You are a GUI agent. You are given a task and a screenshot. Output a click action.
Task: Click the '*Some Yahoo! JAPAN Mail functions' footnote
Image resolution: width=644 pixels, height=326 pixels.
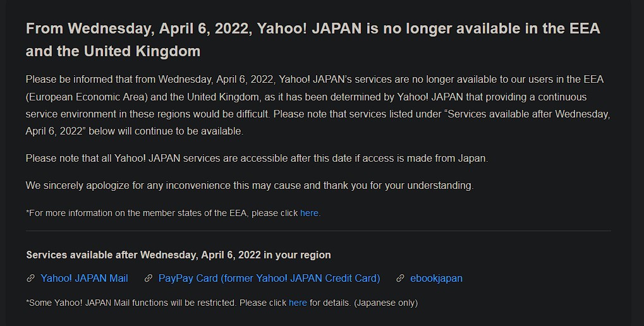pos(222,303)
